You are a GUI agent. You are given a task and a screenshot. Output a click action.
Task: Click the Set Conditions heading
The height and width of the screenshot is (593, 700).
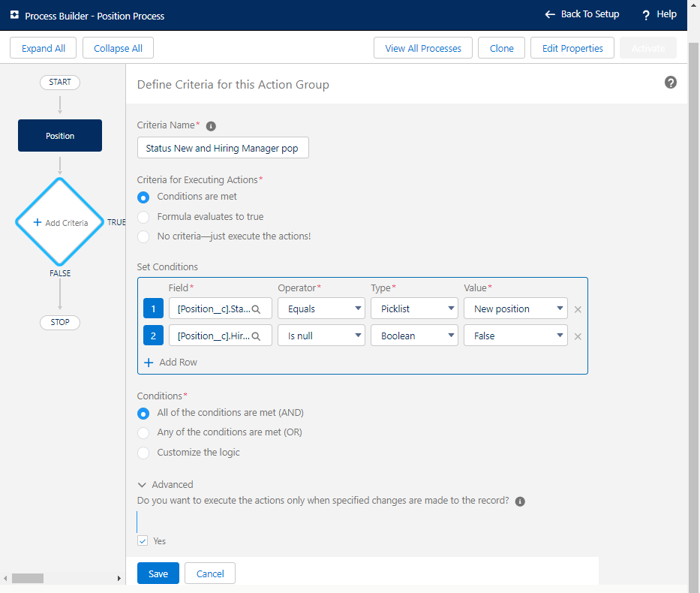pos(167,267)
